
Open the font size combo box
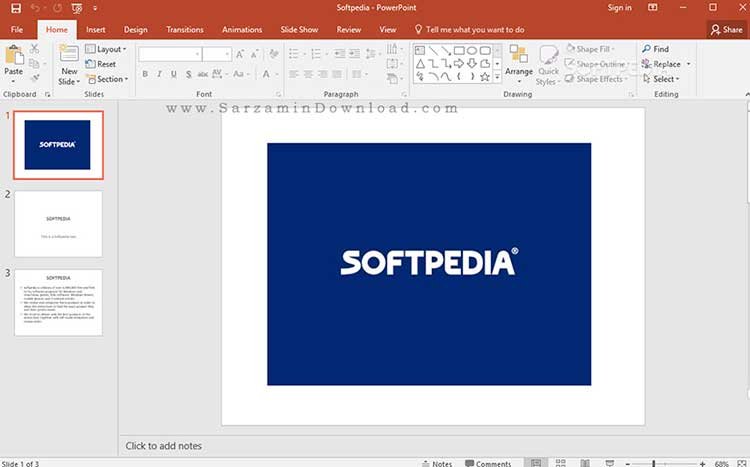[217, 54]
